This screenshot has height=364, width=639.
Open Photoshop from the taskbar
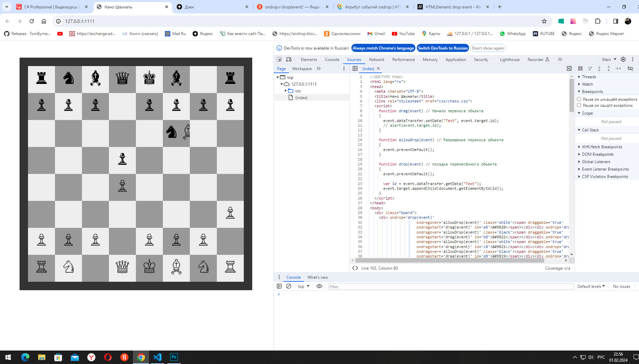click(174, 357)
